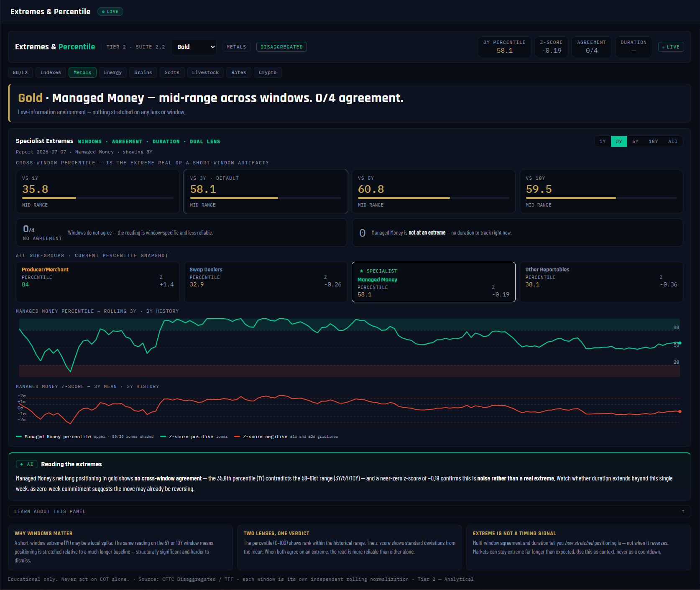Open the Gold instrument dropdown
The height and width of the screenshot is (590, 700).
[x=194, y=47]
